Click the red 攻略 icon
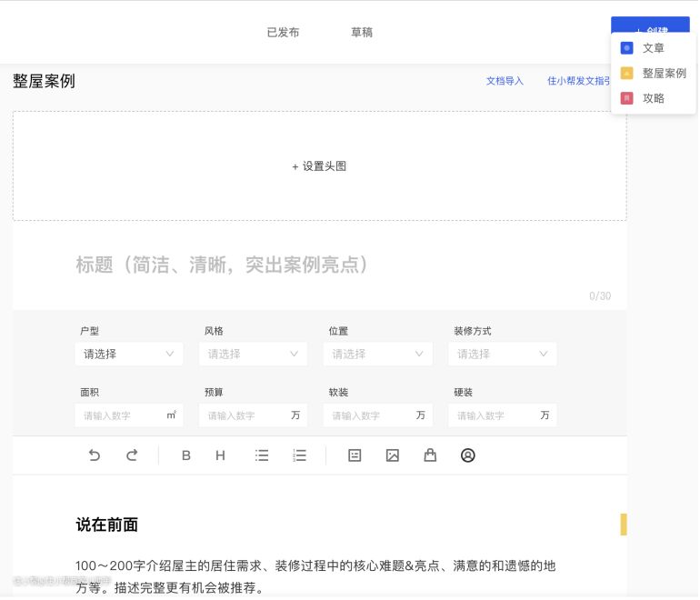The height and width of the screenshot is (600, 700). click(626, 98)
